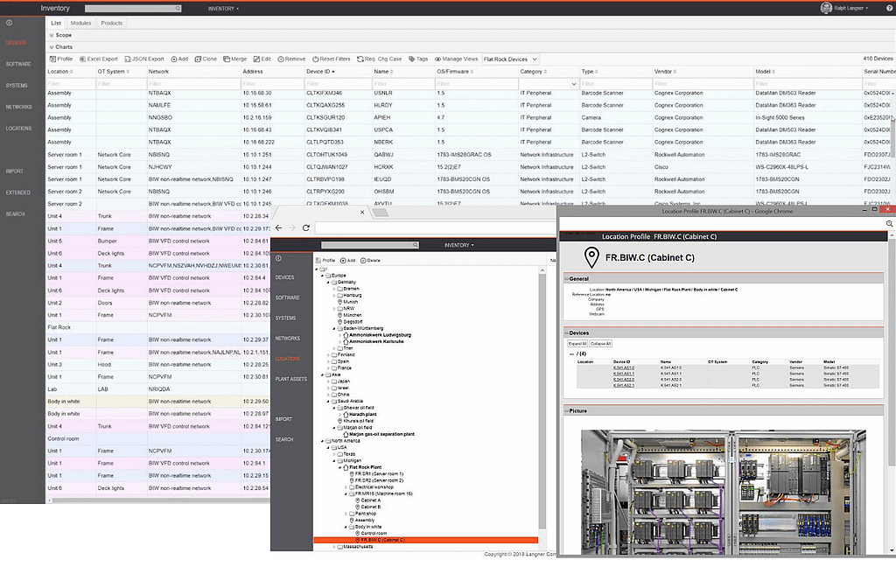The image size is (896, 588).
Task: Click the browser reload icon
Action: coord(306,227)
